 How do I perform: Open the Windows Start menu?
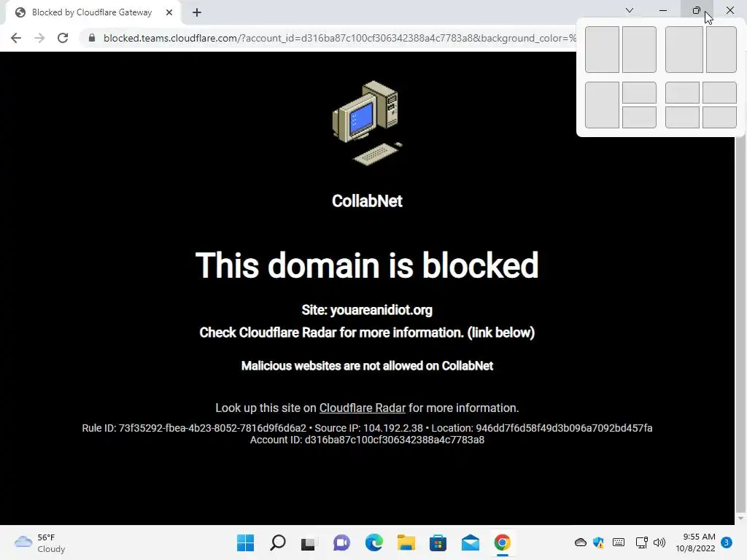(x=245, y=542)
